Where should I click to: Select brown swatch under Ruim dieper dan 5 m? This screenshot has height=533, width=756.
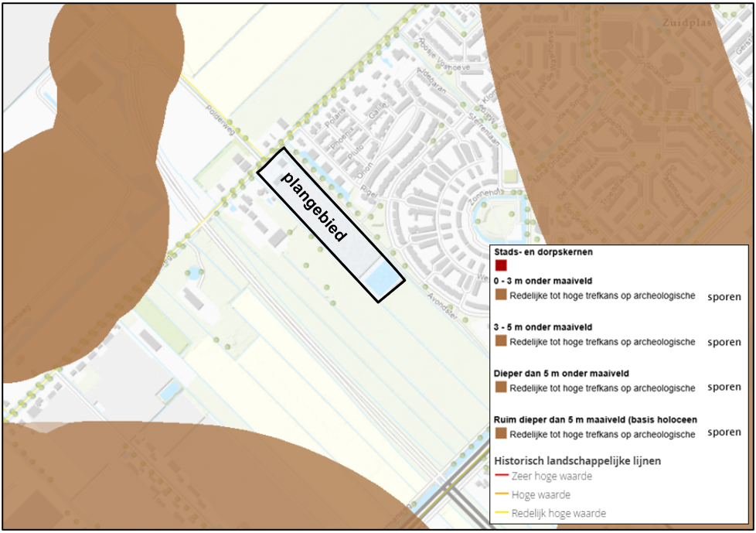click(501, 434)
